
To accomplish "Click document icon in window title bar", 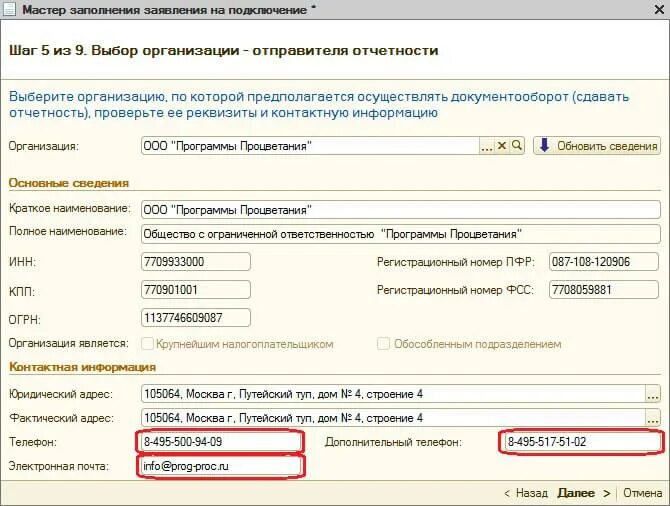I will click(9, 9).
